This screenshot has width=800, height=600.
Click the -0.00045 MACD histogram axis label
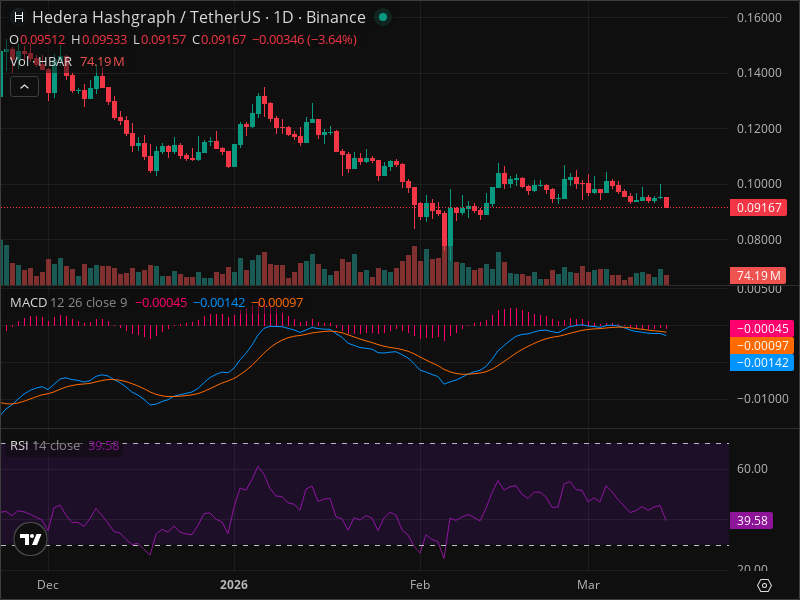(x=762, y=329)
